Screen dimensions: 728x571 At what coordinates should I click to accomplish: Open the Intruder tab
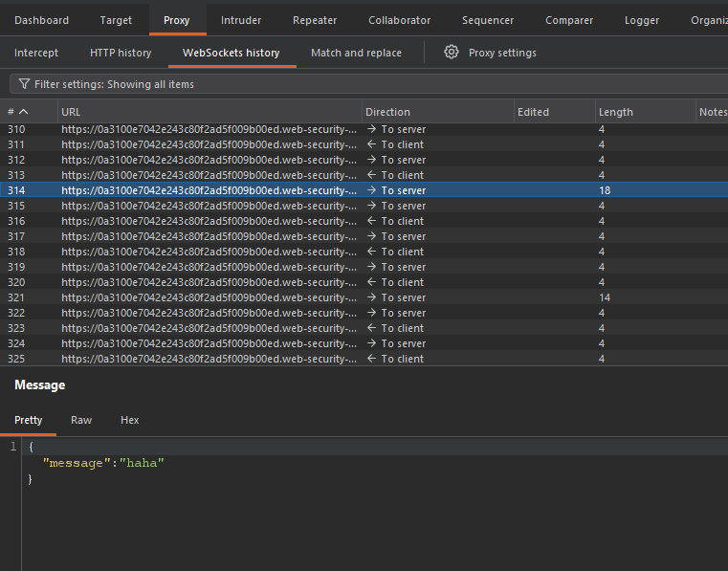coord(241,20)
